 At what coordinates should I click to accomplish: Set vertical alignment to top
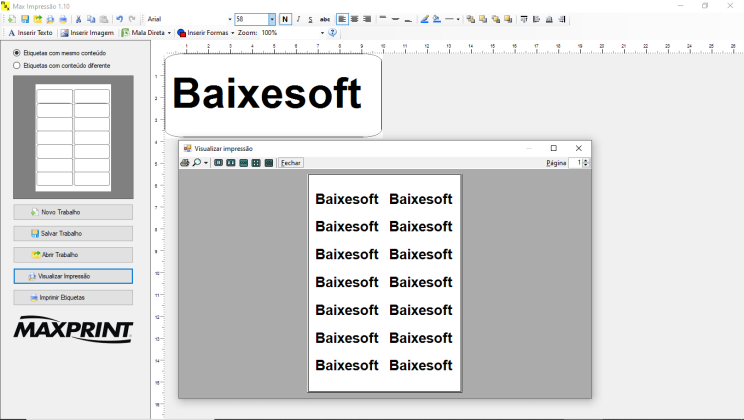tap(383, 19)
